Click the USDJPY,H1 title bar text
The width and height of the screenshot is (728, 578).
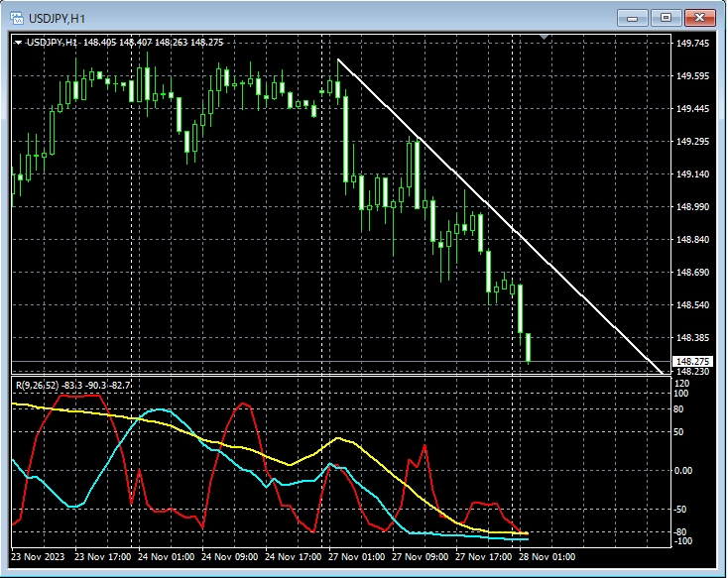click(x=57, y=17)
